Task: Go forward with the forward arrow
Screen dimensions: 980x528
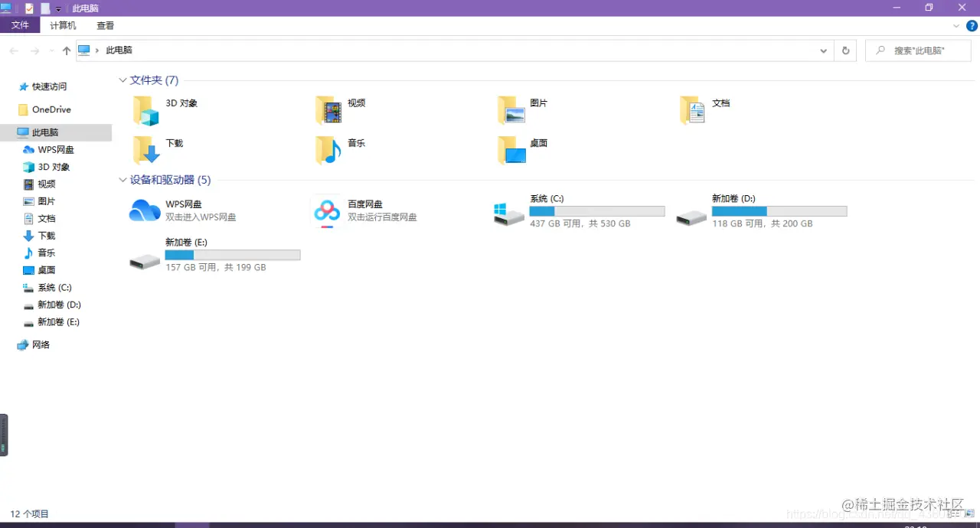Action: 34,51
